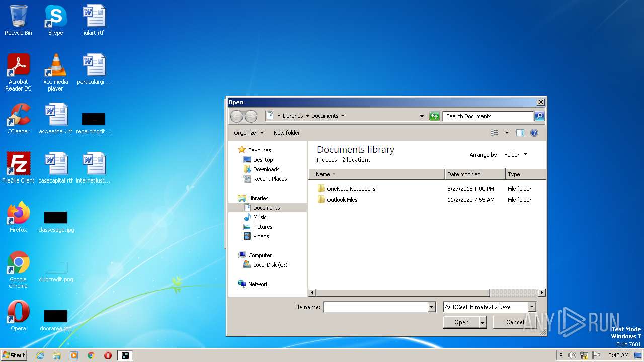Click the Search Documents field

[489, 116]
